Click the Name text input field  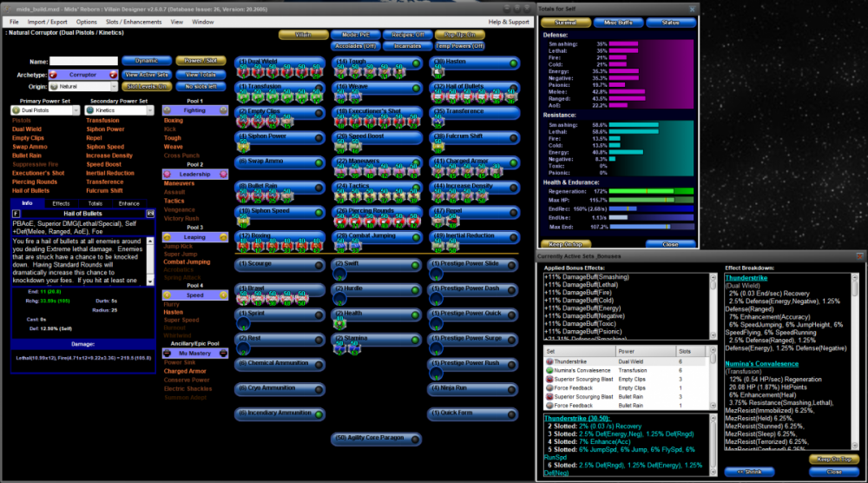(x=83, y=62)
